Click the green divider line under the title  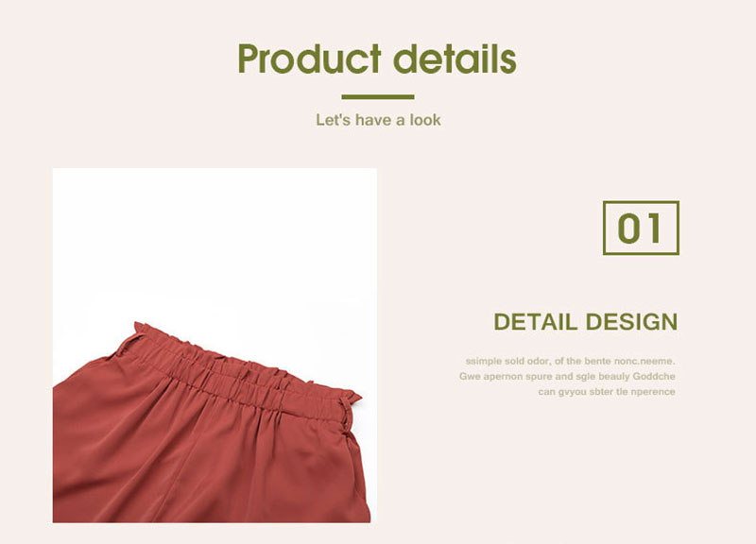tap(377, 97)
